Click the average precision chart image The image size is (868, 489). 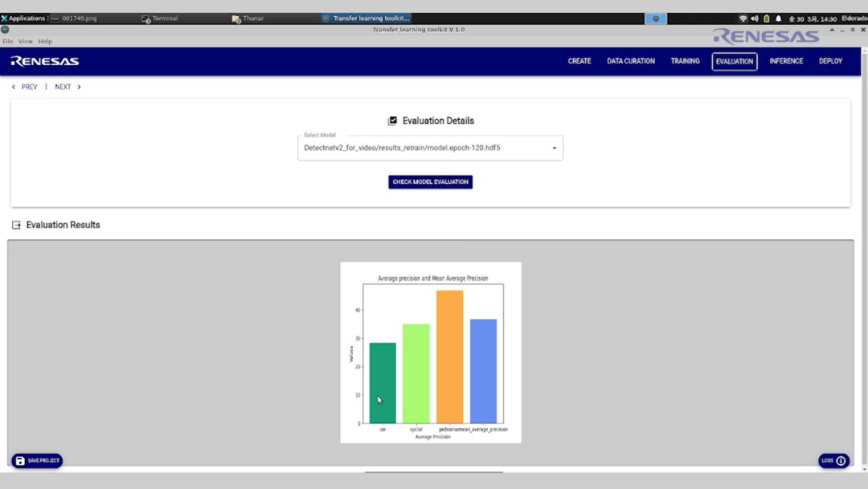431,352
